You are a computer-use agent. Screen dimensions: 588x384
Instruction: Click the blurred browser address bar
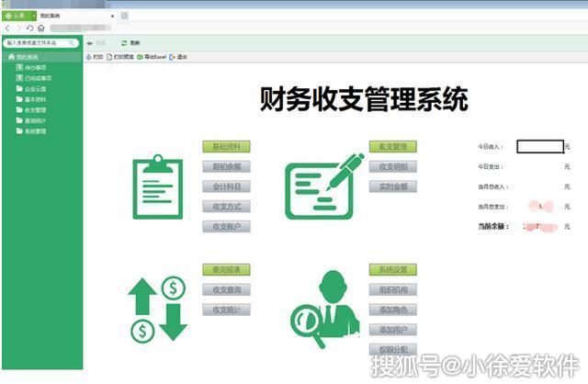[x=81, y=28]
